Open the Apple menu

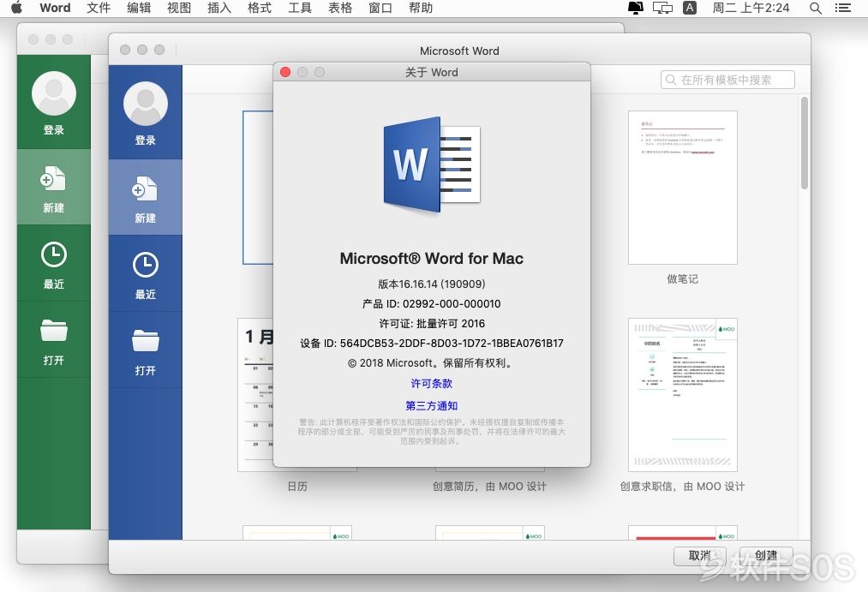click(x=16, y=8)
